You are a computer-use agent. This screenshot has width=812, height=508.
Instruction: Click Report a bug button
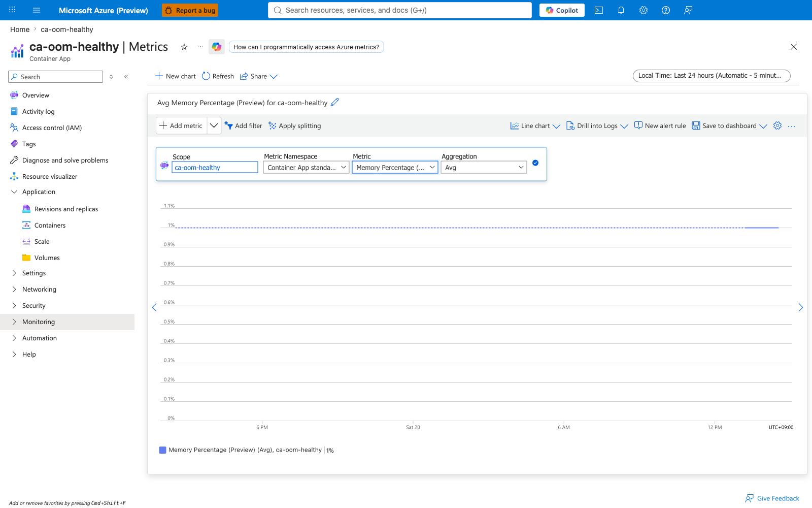(x=190, y=10)
